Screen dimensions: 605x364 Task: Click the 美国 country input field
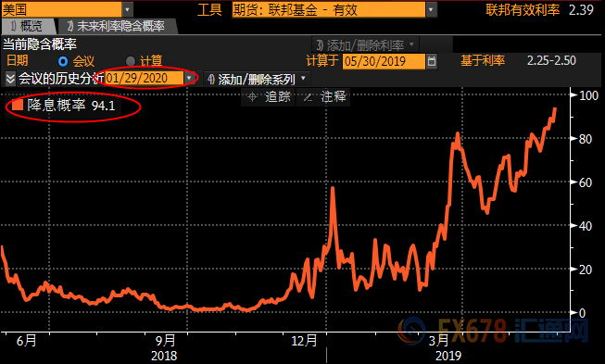(x=62, y=9)
